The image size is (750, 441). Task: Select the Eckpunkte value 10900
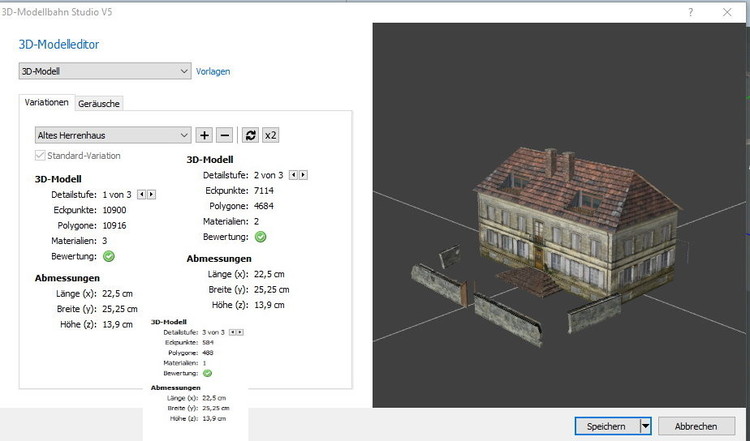pyautogui.click(x=114, y=210)
